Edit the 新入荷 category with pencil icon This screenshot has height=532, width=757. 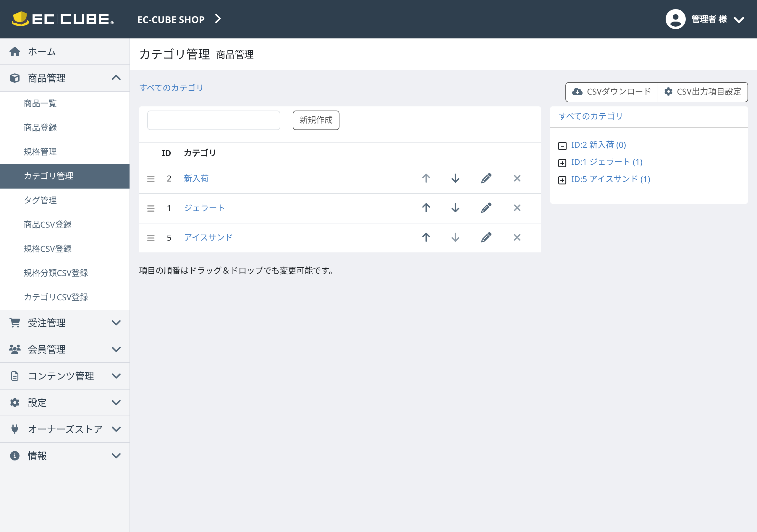[x=486, y=178]
